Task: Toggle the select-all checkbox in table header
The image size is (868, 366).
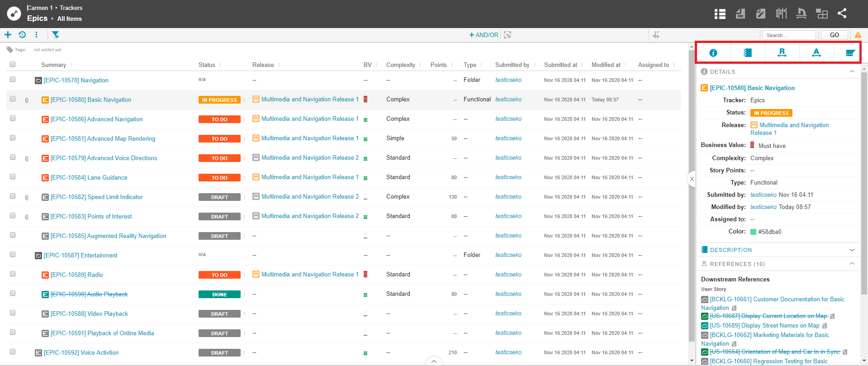Action: 13,64
